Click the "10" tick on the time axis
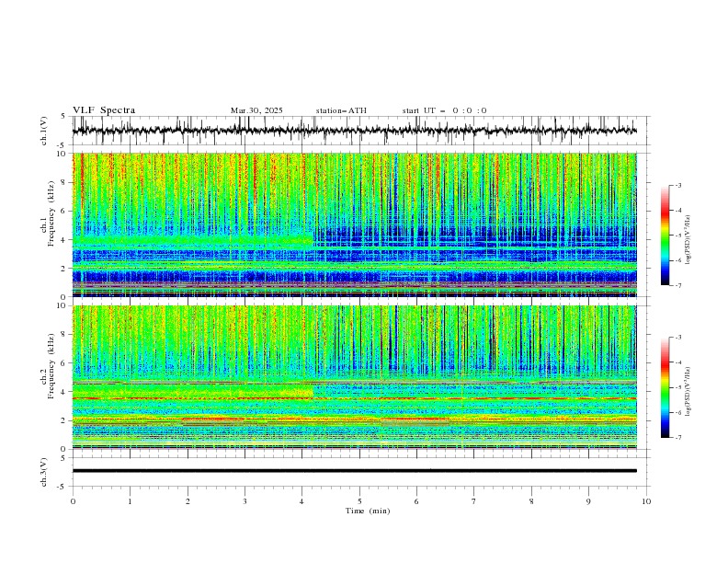 646,501
